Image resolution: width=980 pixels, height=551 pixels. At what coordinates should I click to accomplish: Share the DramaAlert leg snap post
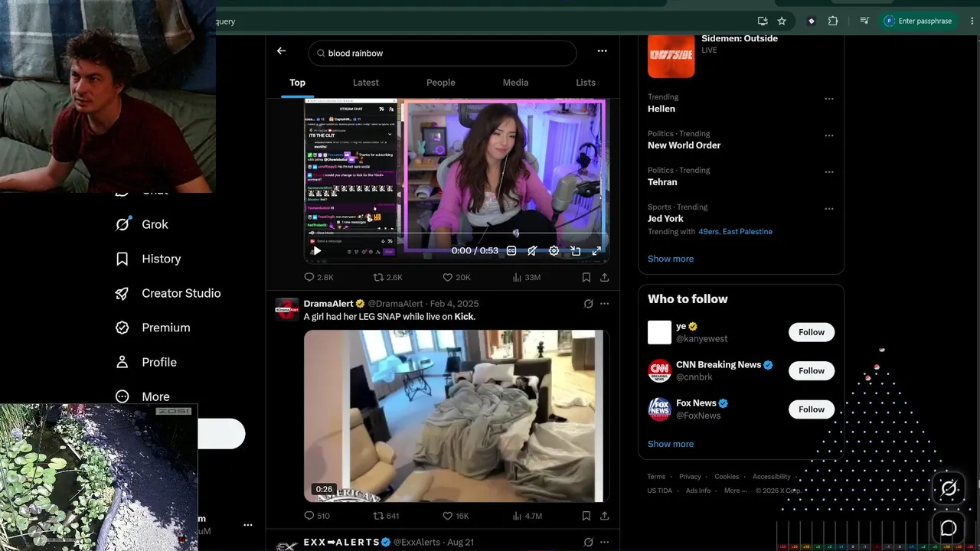click(604, 516)
